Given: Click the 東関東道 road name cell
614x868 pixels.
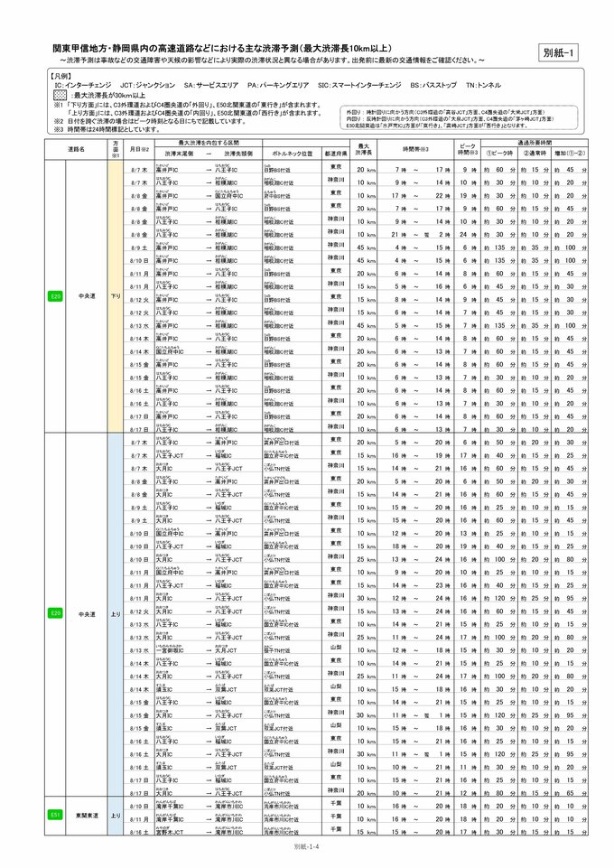Looking at the screenshot, I should pyautogui.click(x=87, y=814).
